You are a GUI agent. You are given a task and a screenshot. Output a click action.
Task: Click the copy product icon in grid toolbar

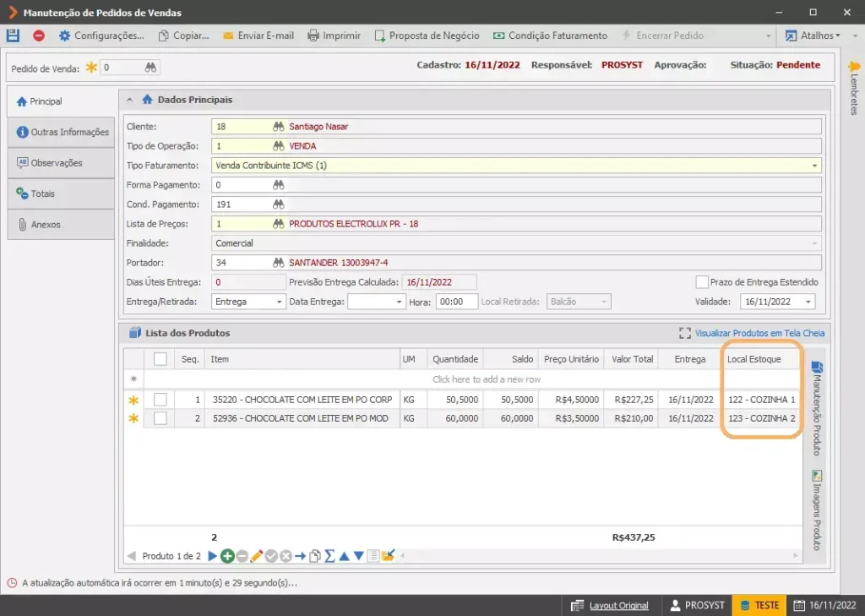pos(315,556)
